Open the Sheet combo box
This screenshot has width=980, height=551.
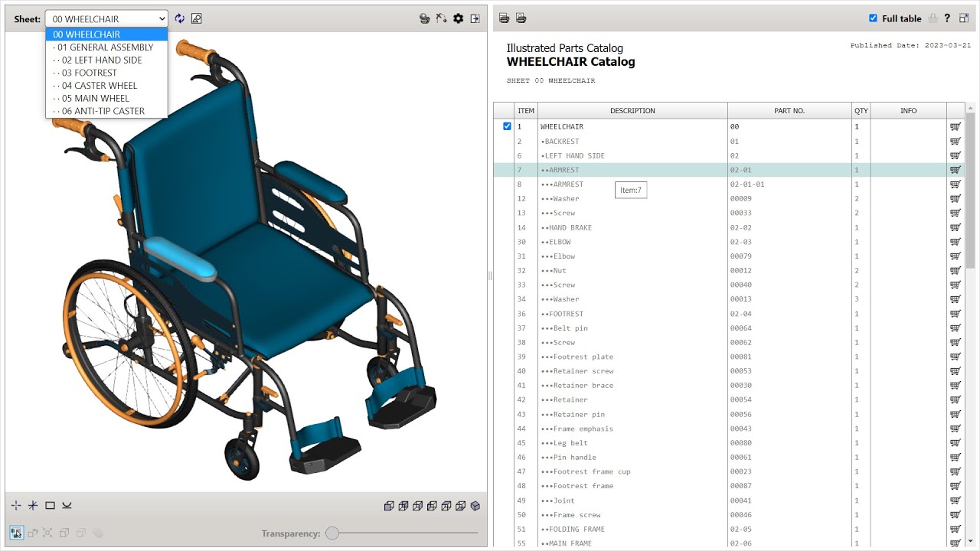tap(106, 18)
